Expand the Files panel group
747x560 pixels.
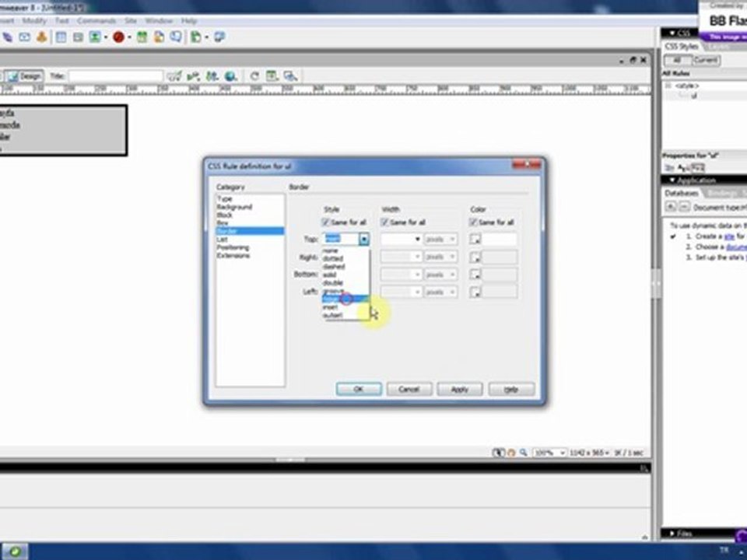(x=672, y=534)
